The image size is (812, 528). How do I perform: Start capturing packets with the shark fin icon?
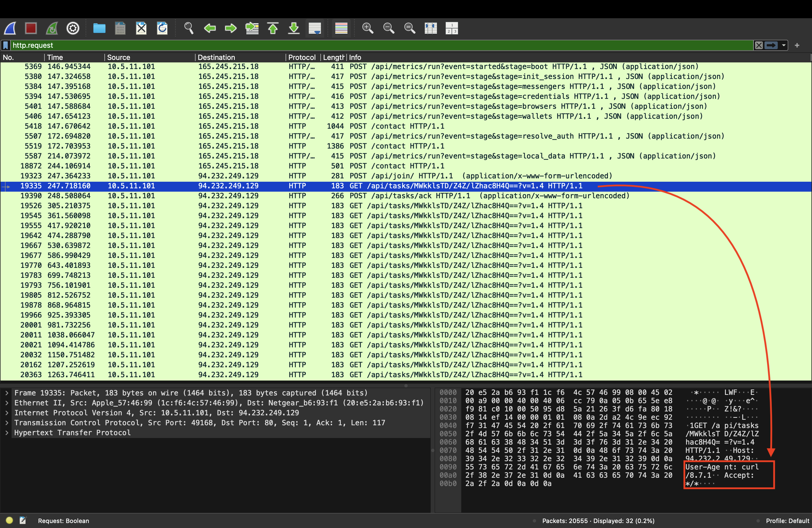(x=10, y=28)
